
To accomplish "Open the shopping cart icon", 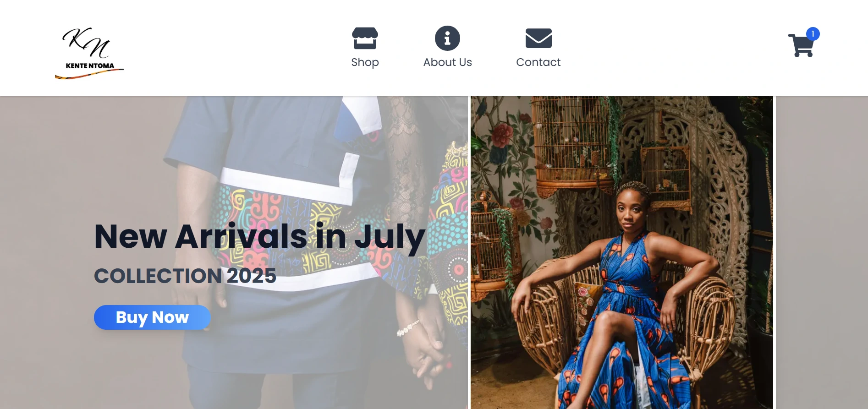I will [x=801, y=45].
